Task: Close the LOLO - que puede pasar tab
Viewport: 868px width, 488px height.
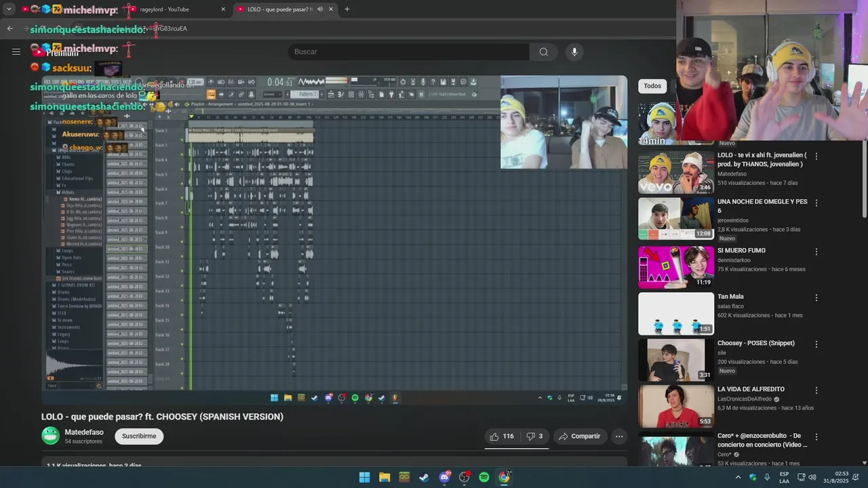Action: [331, 9]
